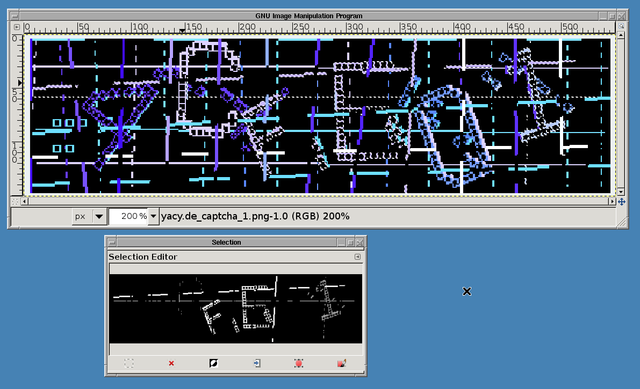Click the Save Selection to Channel icon

tap(256, 363)
